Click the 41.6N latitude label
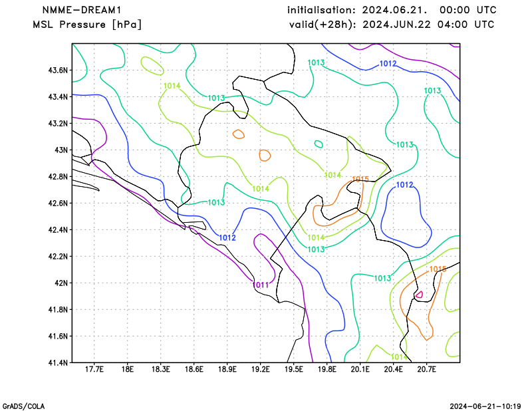Screen dimensions: 532x411 coord(58,336)
